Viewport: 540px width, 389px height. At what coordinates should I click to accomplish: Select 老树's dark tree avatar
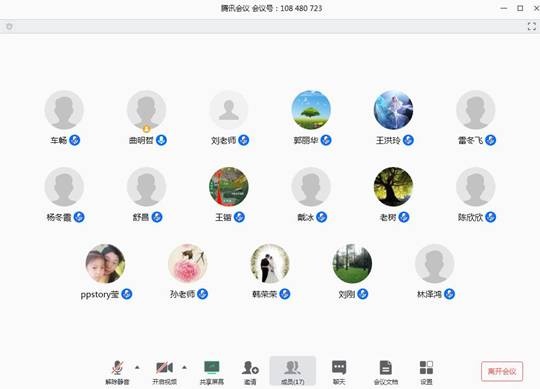pyautogui.click(x=393, y=187)
